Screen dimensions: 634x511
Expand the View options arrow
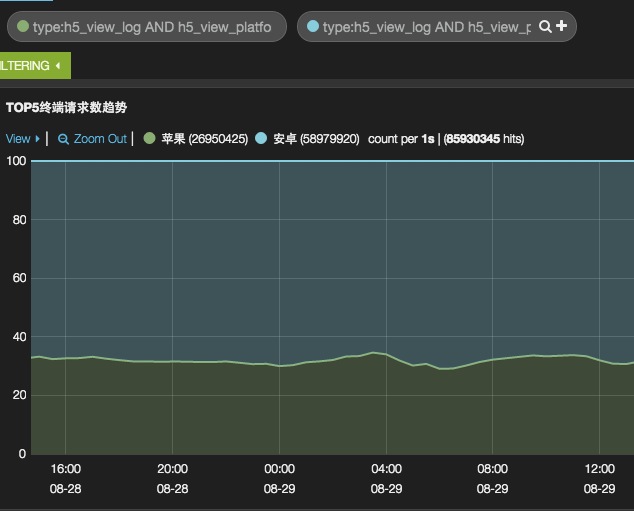pos(38,139)
